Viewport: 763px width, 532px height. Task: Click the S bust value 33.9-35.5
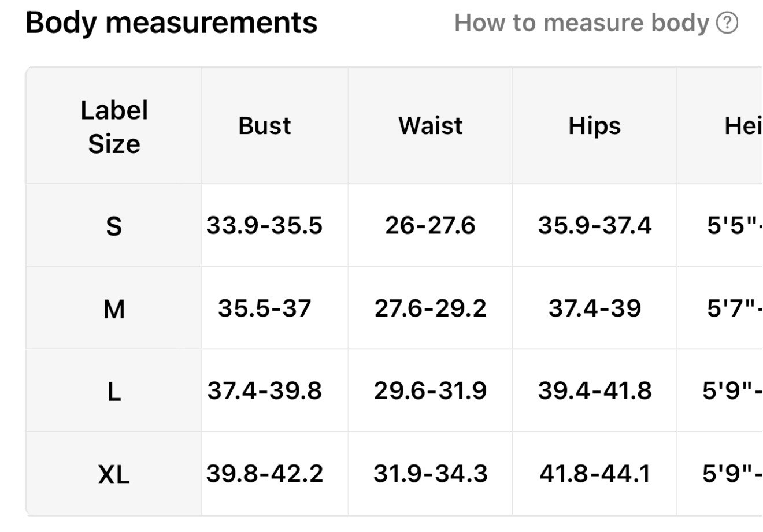264,225
